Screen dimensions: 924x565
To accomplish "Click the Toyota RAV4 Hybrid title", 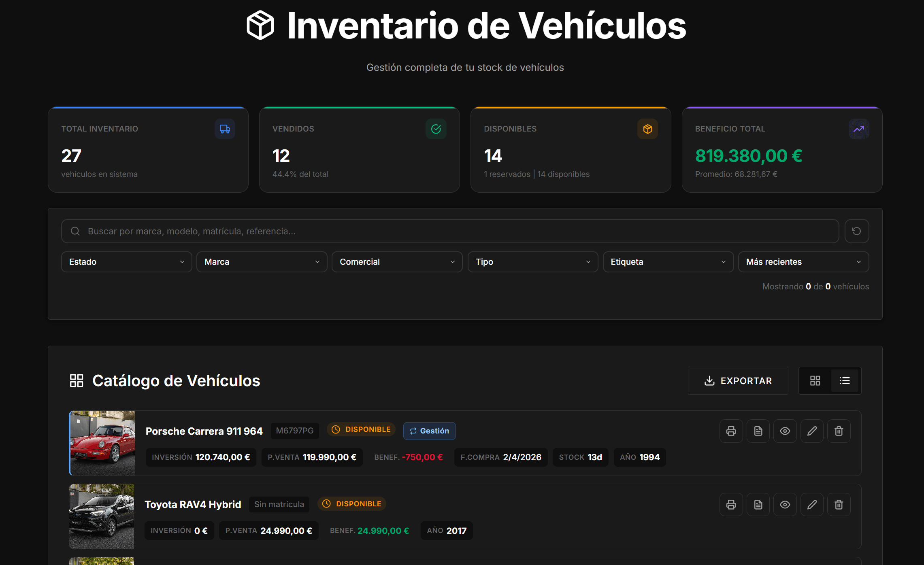I will 193,504.
